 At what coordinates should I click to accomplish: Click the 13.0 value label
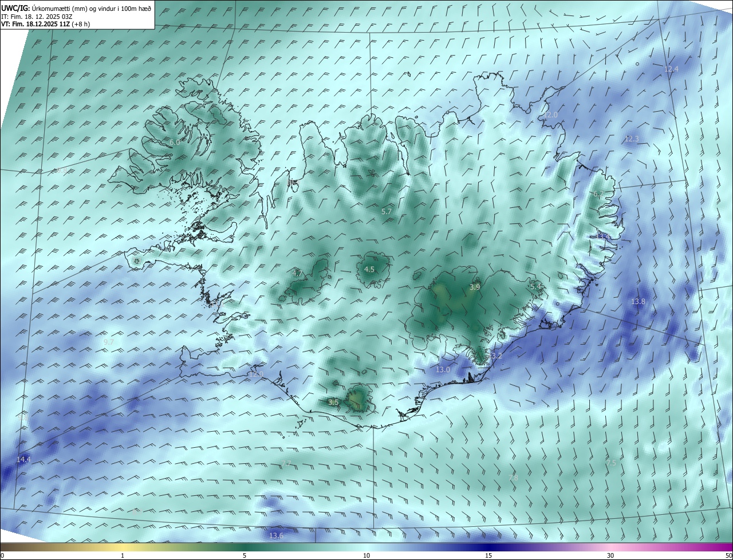tap(443, 370)
